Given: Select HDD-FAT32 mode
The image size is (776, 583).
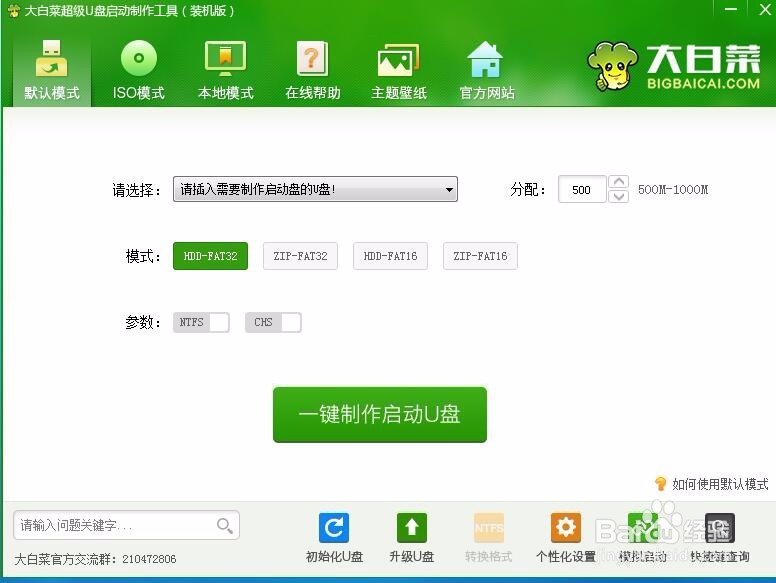Looking at the screenshot, I should click(x=210, y=256).
